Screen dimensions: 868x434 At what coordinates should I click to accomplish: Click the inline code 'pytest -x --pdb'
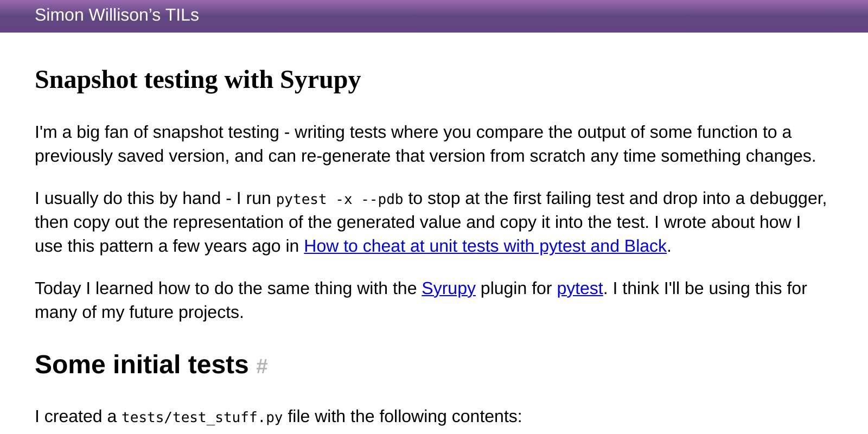tap(340, 199)
